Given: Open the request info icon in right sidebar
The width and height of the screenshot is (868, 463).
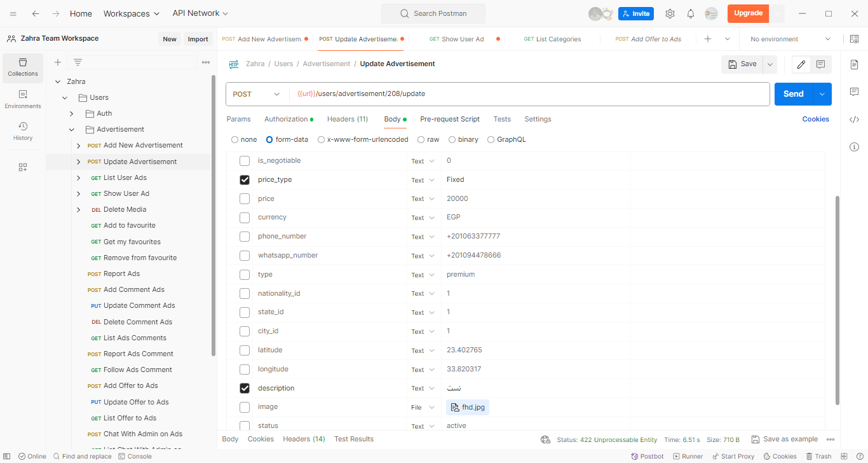Looking at the screenshot, I should (x=854, y=147).
